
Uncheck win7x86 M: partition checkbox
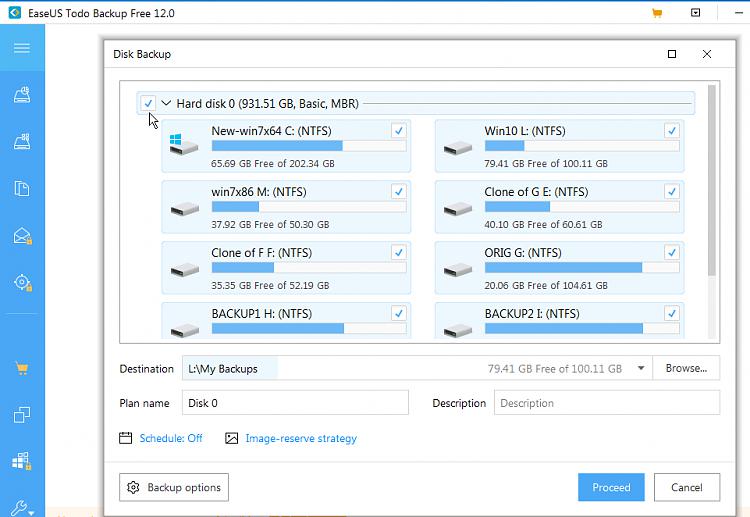[398, 191]
